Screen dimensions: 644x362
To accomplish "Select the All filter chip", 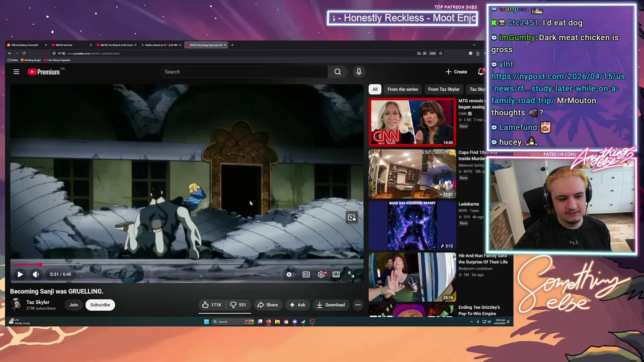I will point(375,89).
